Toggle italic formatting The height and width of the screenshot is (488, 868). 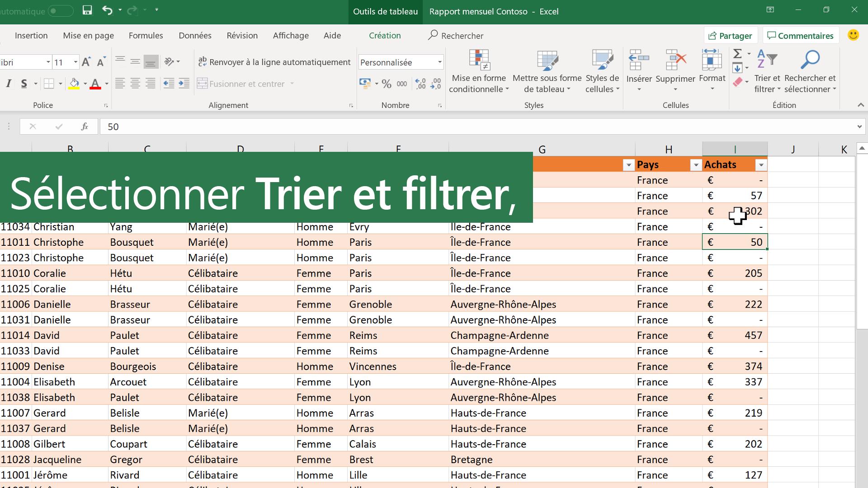click(x=8, y=84)
